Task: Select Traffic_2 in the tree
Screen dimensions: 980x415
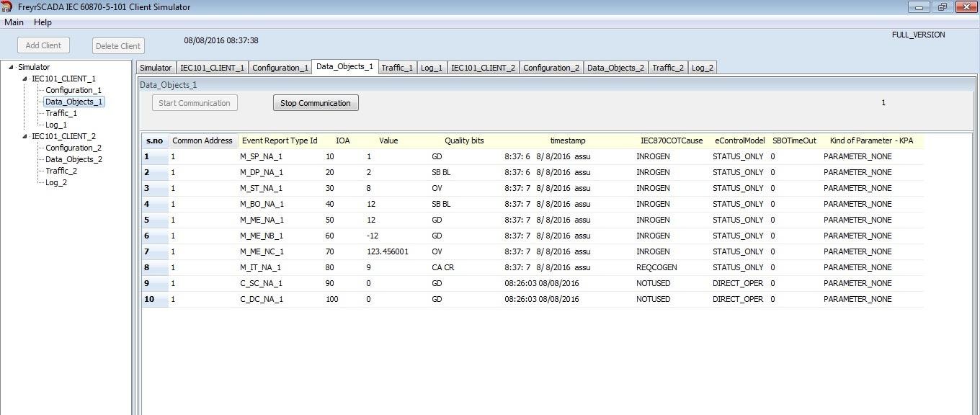Action: 61,171
